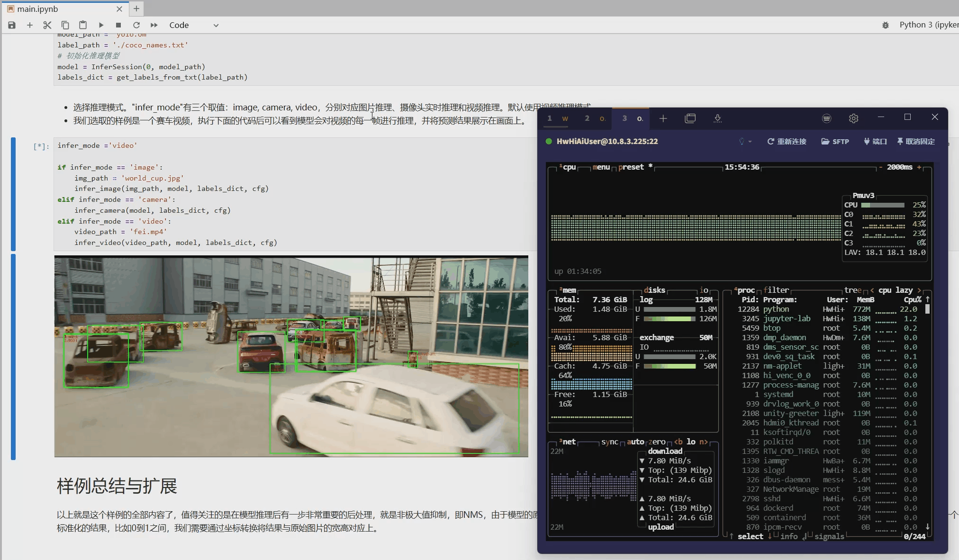Add a new terminal tab with plus

[x=663, y=118]
